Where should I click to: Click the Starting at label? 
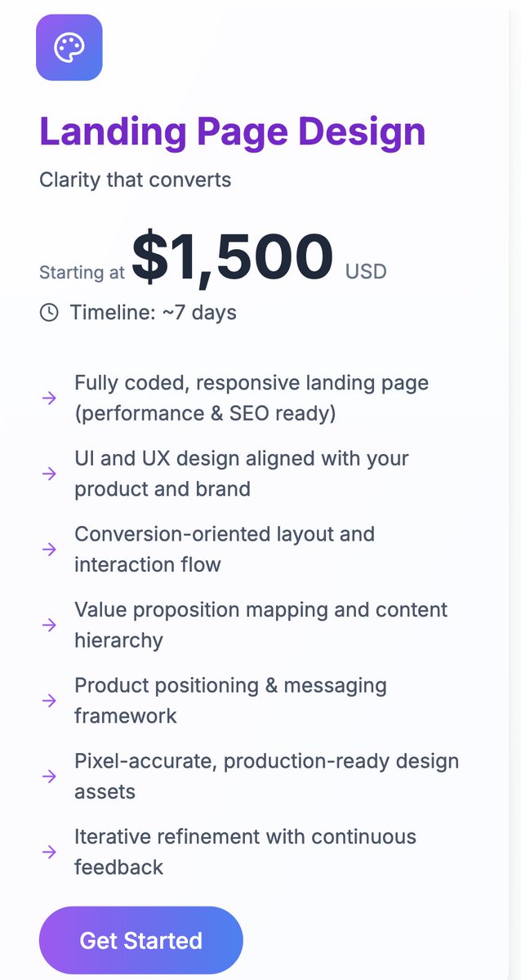pos(82,273)
